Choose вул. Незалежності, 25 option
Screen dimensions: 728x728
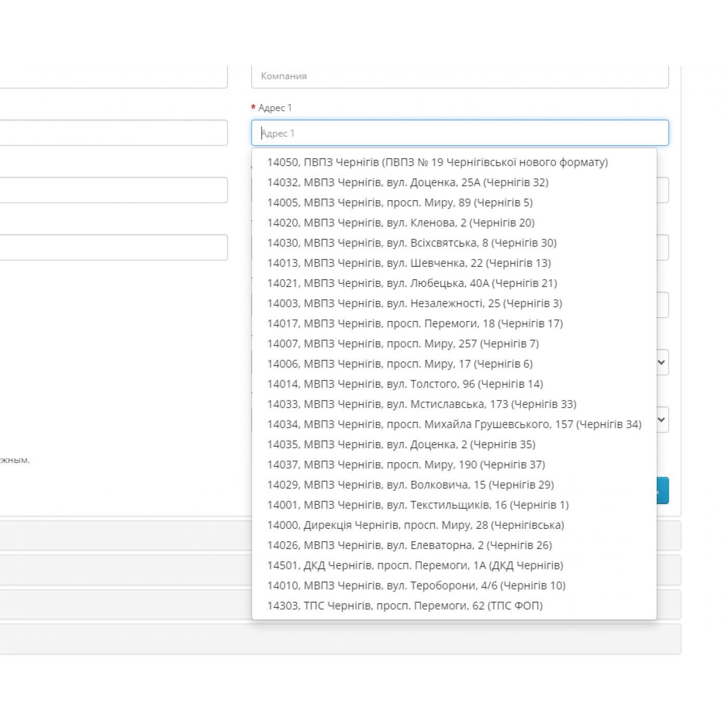click(414, 303)
